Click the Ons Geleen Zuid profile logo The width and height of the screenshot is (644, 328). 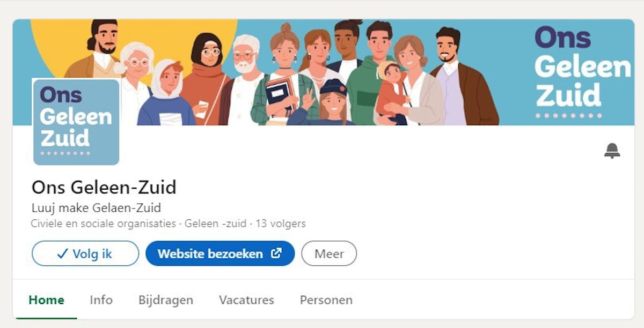(x=76, y=122)
